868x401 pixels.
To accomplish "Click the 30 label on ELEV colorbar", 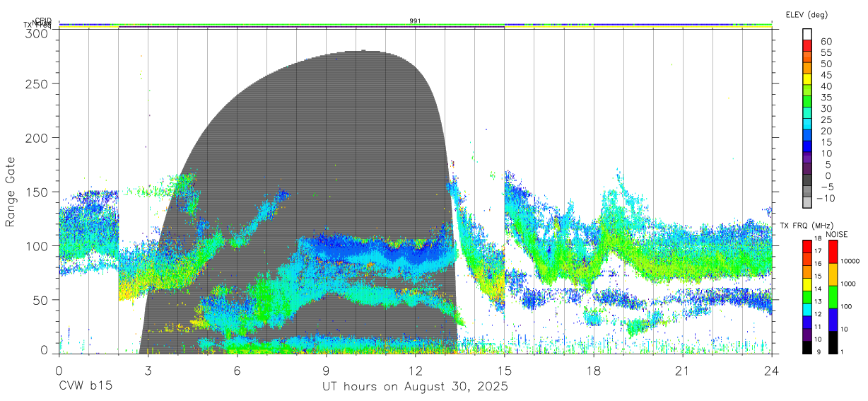I will pos(826,109).
